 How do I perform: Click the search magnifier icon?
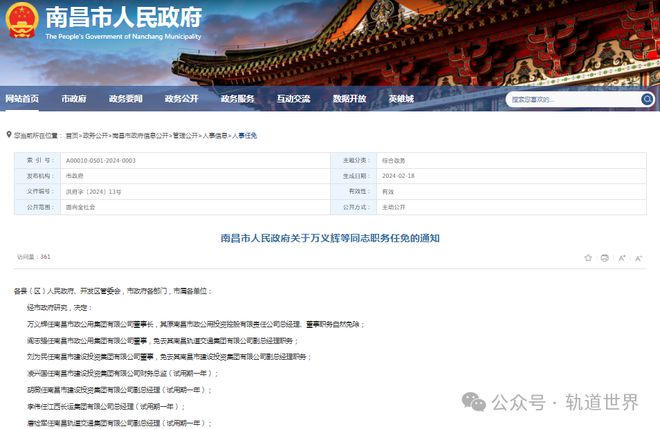[647, 99]
